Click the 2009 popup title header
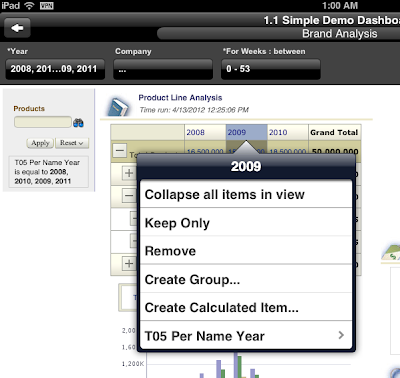This screenshot has height=378, width=400. point(246,166)
